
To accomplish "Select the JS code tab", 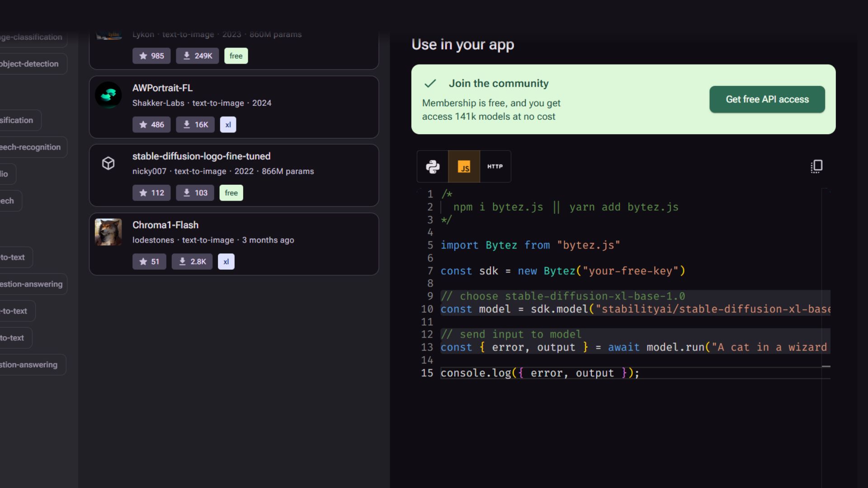I will pos(464,167).
